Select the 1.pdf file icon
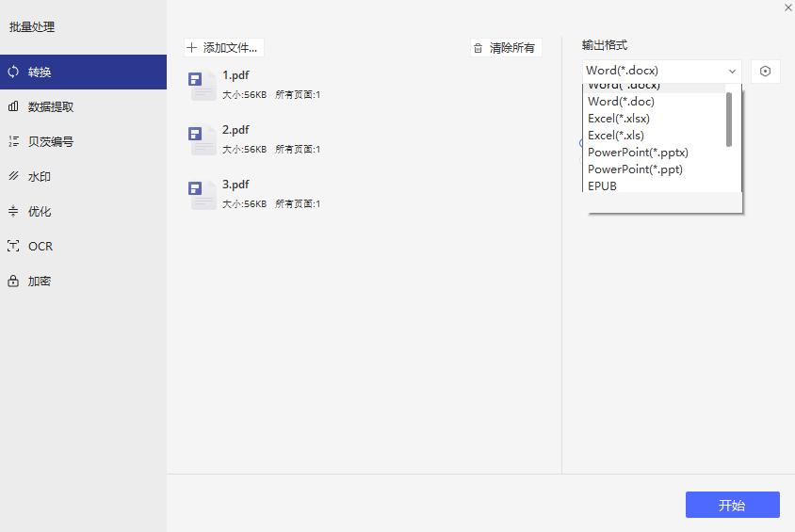795x532 pixels. [x=203, y=85]
